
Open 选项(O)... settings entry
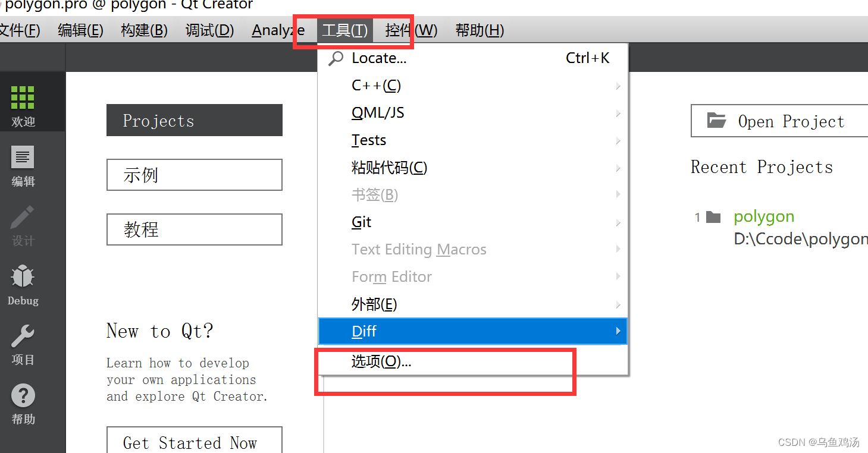(x=473, y=361)
